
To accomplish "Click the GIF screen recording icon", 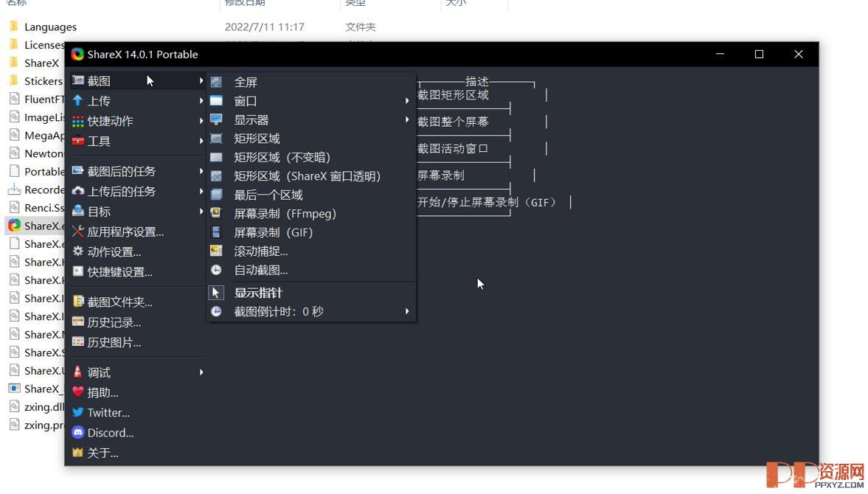I will [216, 232].
